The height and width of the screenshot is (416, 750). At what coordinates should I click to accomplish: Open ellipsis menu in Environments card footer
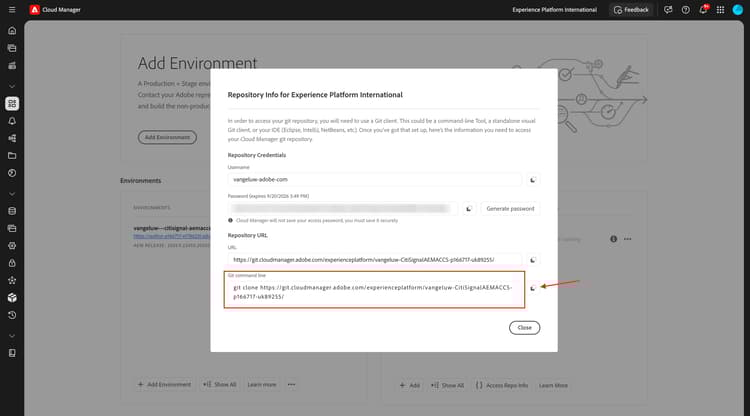[x=291, y=384]
